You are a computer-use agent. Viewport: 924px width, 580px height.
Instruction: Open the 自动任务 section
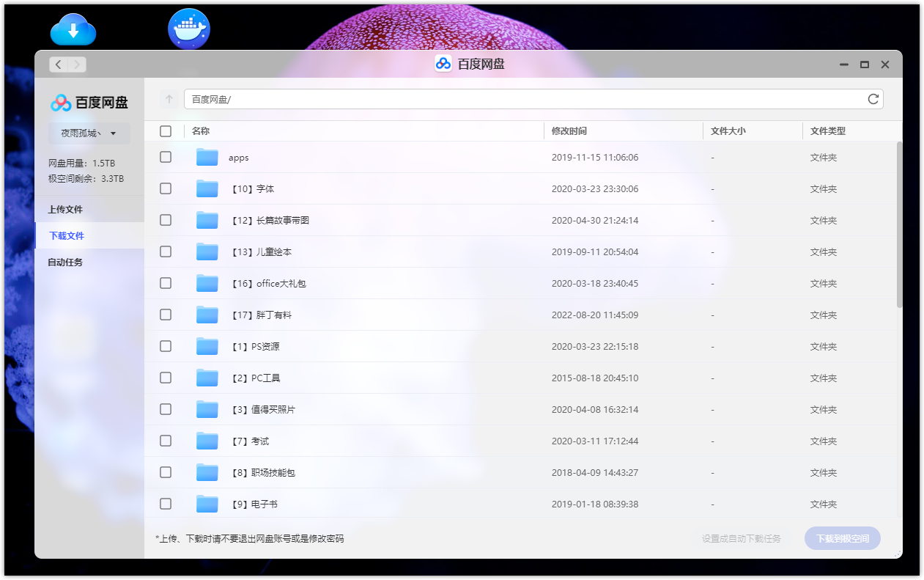[x=89, y=262]
